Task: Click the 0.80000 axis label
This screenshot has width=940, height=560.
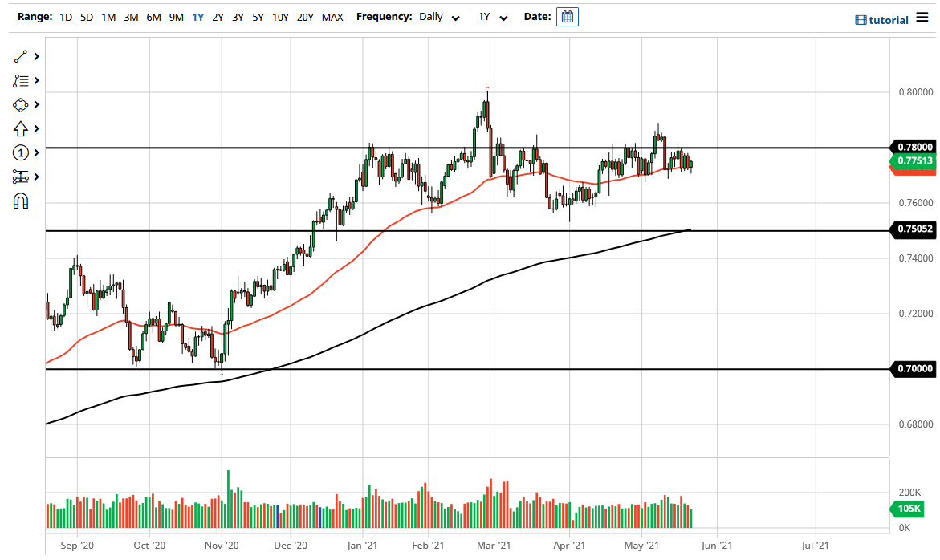Action: (916, 92)
